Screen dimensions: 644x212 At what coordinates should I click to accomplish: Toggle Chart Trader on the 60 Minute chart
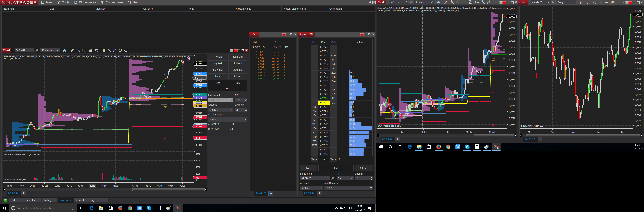[x=477, y=2]
